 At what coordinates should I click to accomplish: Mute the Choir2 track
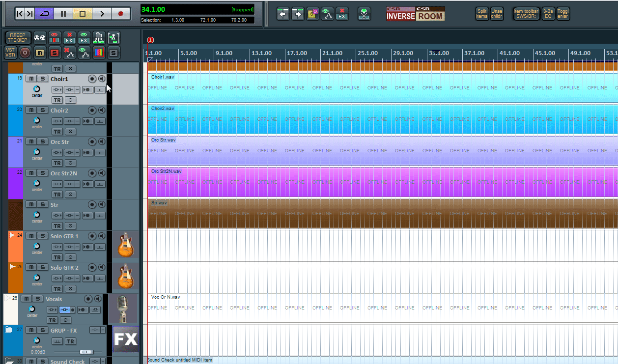pyautogui.click(x=31, y=111)
